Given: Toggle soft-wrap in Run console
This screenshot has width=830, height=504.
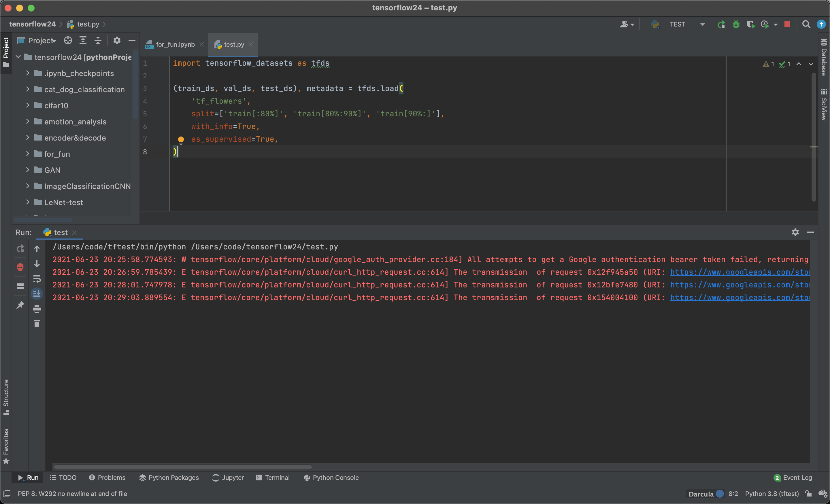Looking at the screenshot, I should [x=37, y=279].
